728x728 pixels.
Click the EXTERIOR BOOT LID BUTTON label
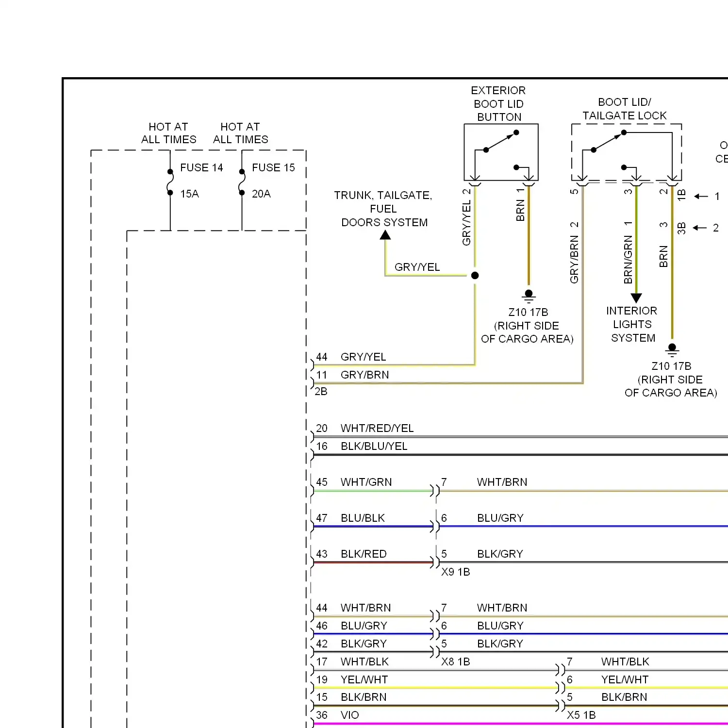(x=498, y=103)
